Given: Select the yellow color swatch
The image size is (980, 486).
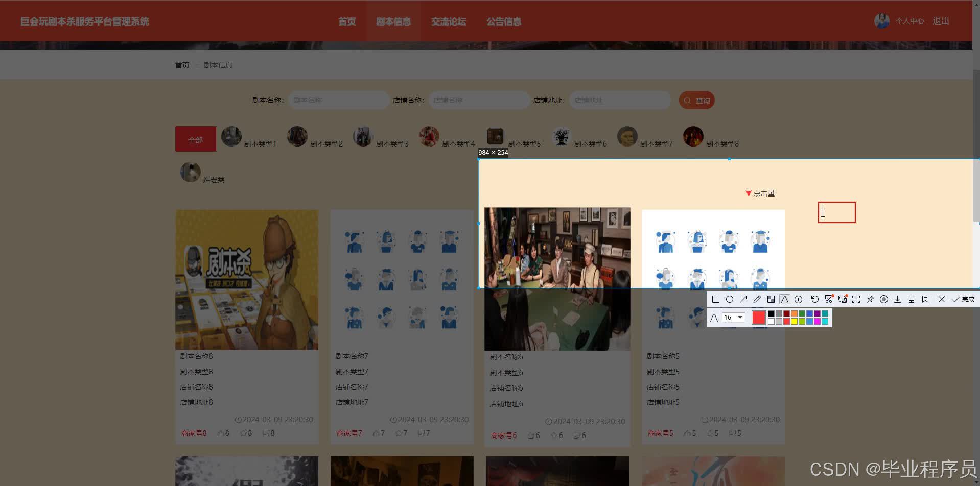Looking at the screenshot, I should click(794, 321).
